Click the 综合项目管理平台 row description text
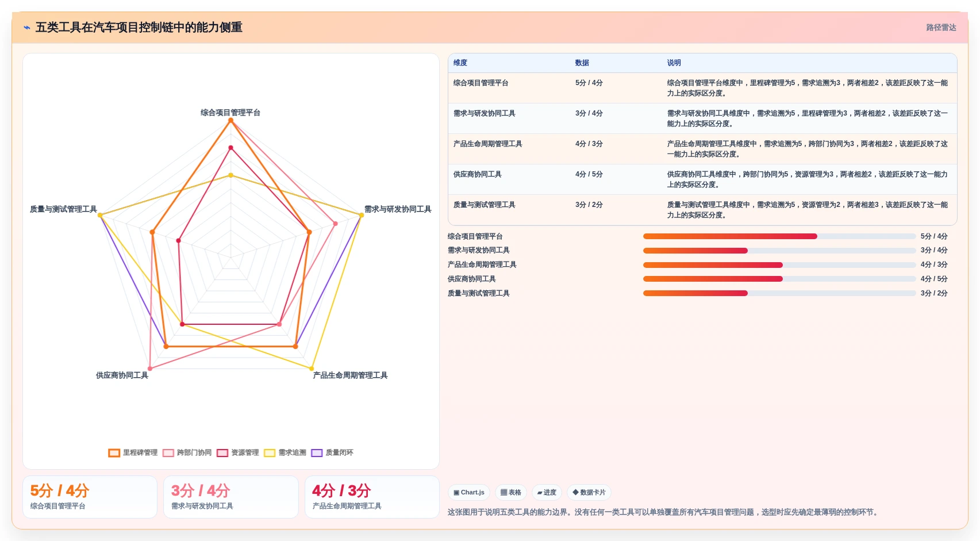980x541 pixels. [808, 88]
